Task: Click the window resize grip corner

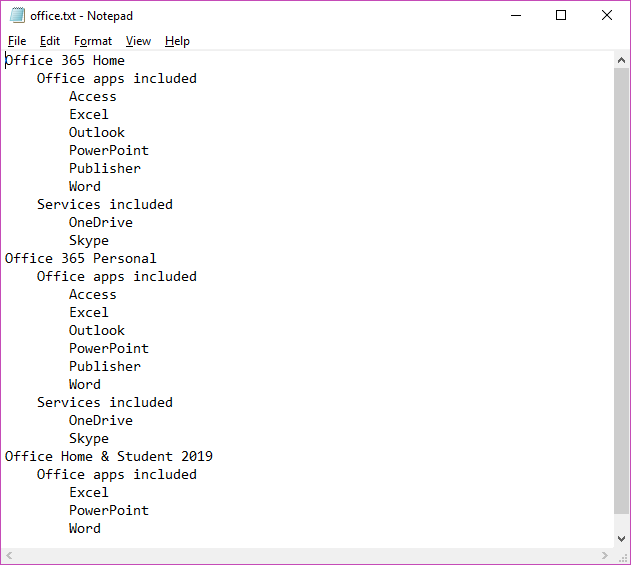Action: coord(623,556)
